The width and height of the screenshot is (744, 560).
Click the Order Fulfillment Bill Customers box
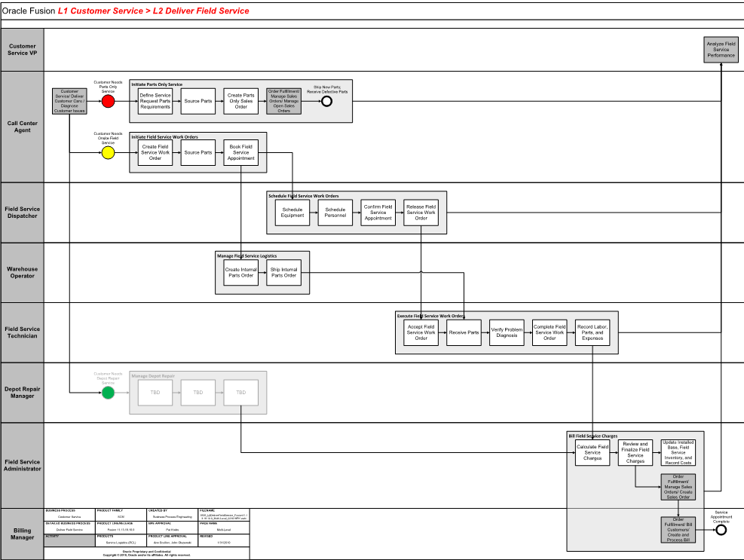[x=677, y=531]
